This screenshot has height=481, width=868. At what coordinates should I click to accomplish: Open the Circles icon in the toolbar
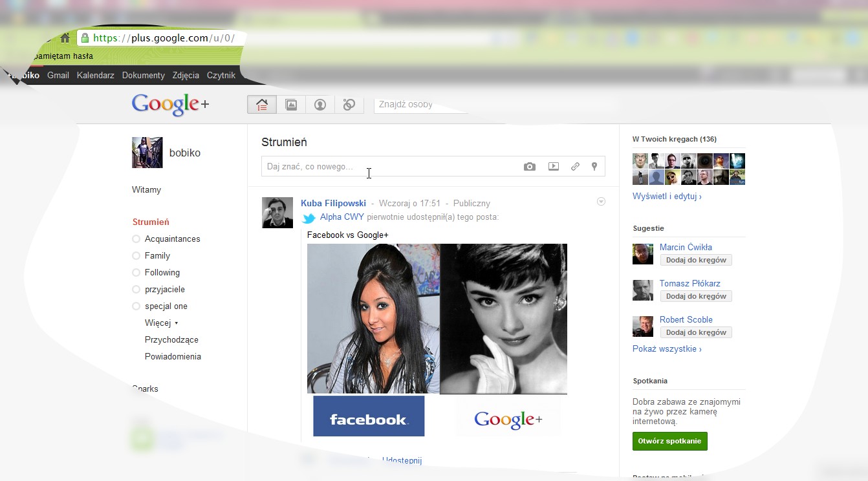tap(349, 105)
